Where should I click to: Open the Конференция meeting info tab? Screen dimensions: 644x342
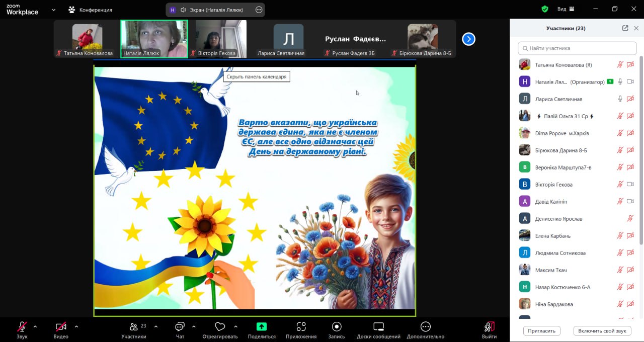(91, 10)
